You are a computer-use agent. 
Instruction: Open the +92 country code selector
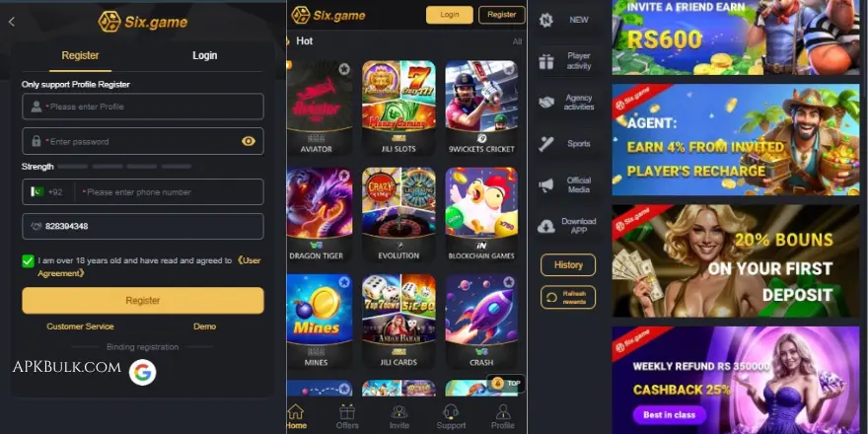(47, 192)
